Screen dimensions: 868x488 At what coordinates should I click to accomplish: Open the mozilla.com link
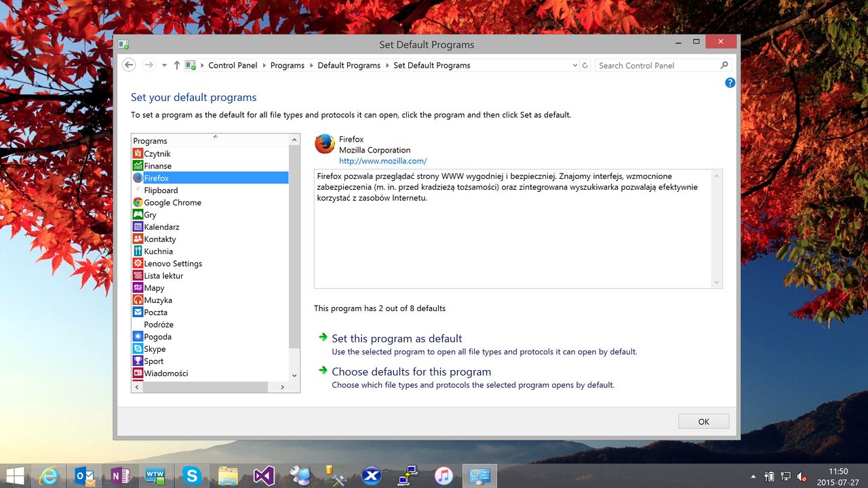pyautogui.click(x=382, y=161)
